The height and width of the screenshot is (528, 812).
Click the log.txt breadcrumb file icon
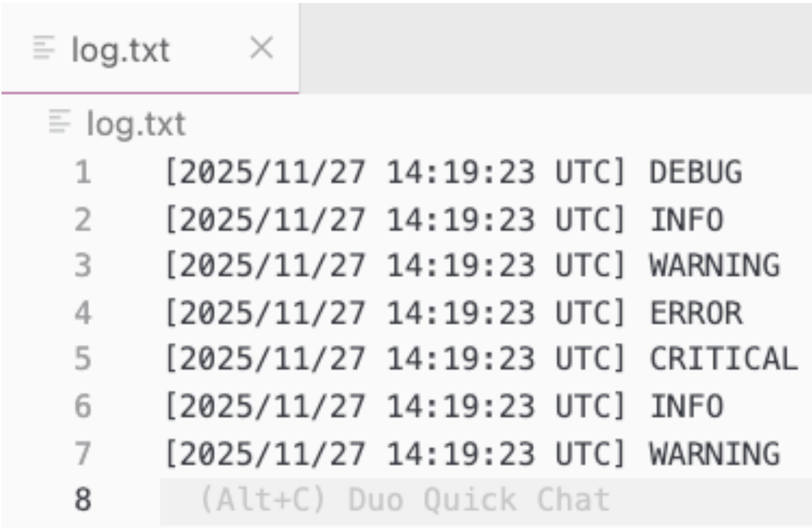60,121
